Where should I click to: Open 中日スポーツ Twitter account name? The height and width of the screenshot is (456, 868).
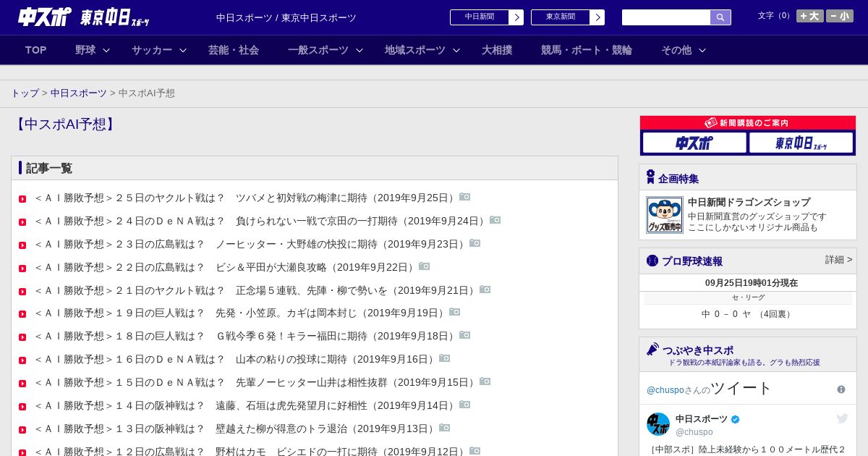tap(702, 419)
